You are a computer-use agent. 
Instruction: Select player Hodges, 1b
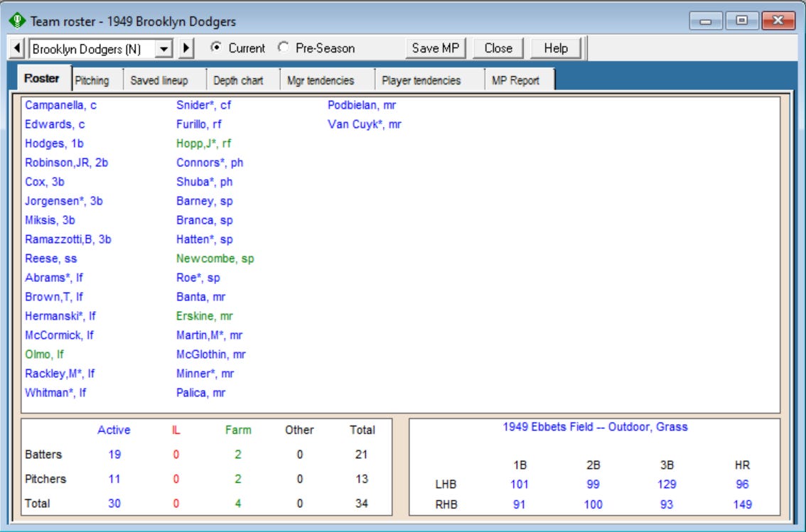click(55, 143)
